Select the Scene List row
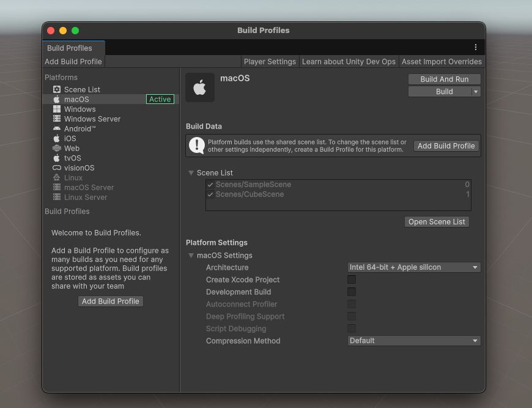Image resolution: width=532 pixels, height=408 pixels. [x=111, y=89]
